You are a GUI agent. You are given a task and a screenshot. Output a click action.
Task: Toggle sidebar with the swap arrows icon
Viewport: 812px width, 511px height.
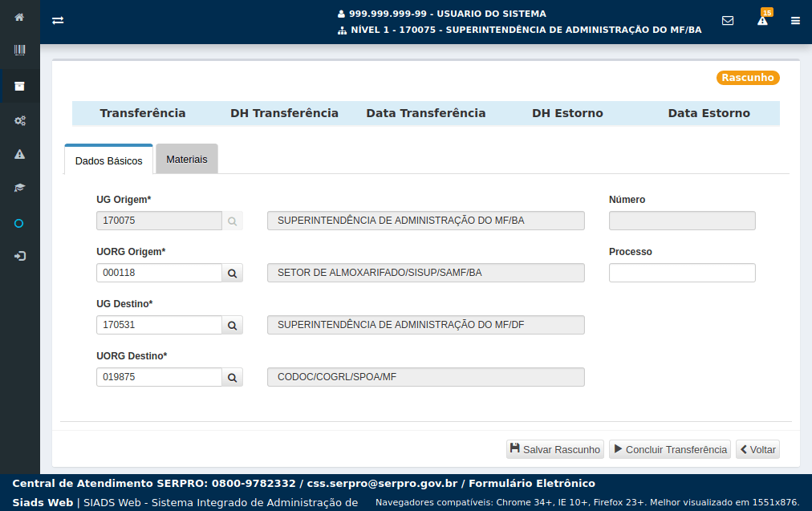[x=58, y=20]
